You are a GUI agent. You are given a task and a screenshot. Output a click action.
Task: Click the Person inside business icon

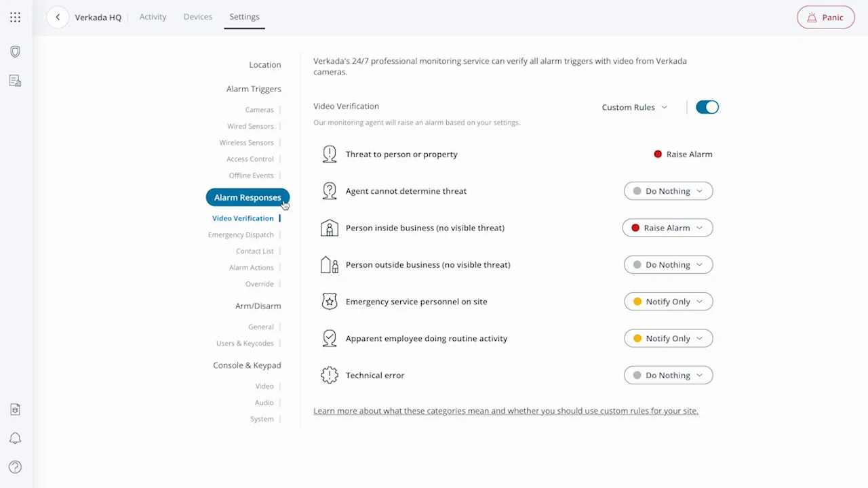click(330, 228)
